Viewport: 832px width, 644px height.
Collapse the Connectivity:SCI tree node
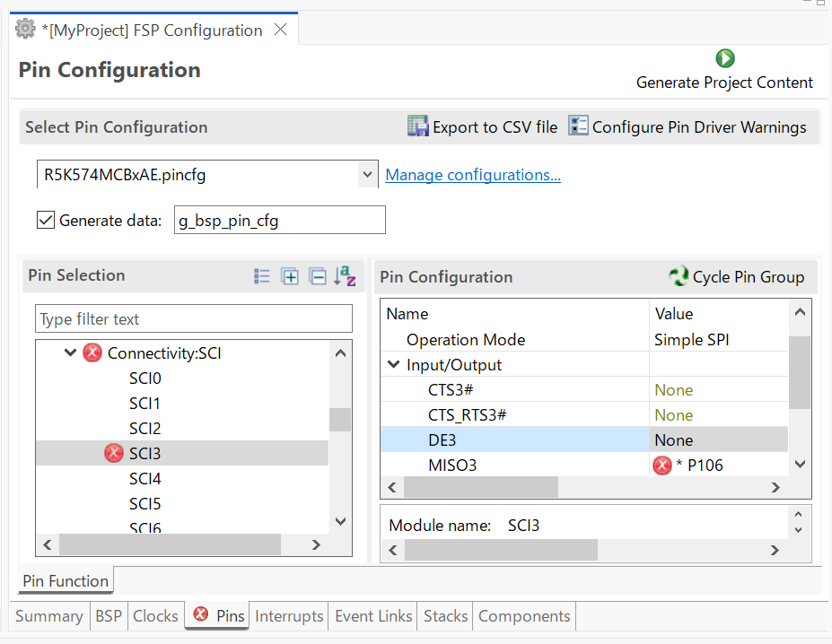coord(70,352)
